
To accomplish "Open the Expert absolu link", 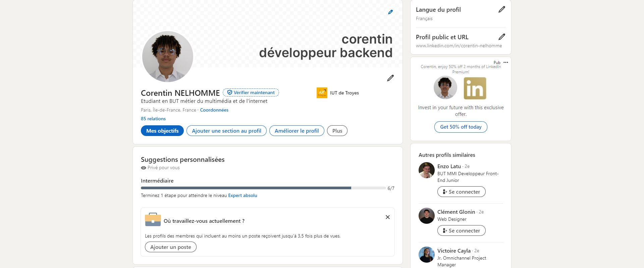I will click(243, 195).
